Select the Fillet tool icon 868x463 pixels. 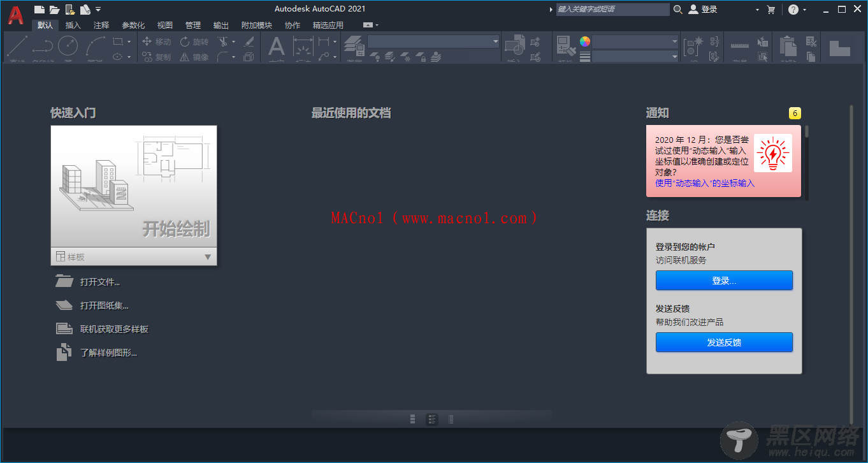pos(222,57)
